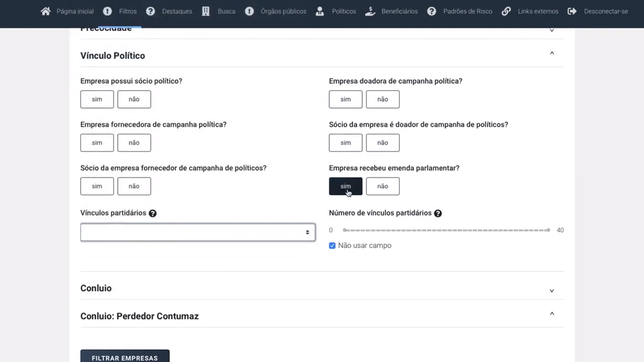Click the Beneficiários hand-with-dollar icon

click(370, 11)
